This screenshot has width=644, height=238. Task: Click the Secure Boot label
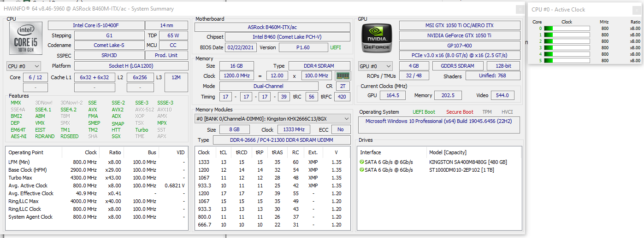click(460, 112)
